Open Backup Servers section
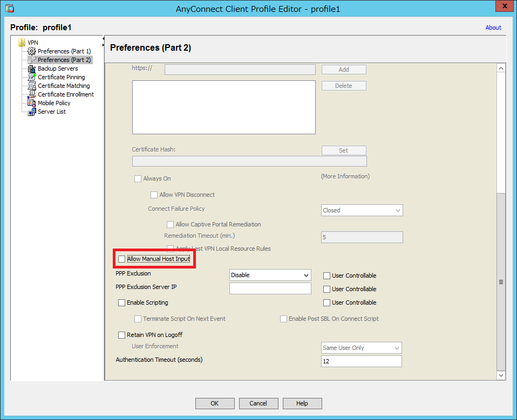517x420 pixels. click(x=58, y=68)
